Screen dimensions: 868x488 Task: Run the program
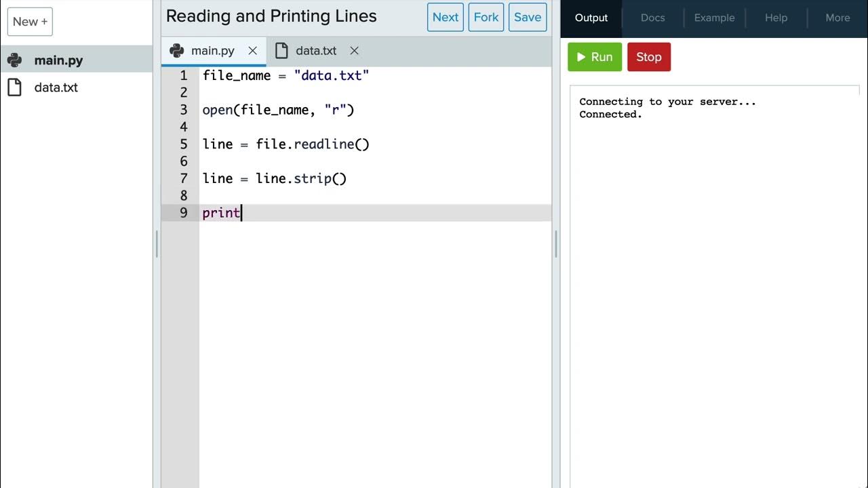(x=595, y=57)
